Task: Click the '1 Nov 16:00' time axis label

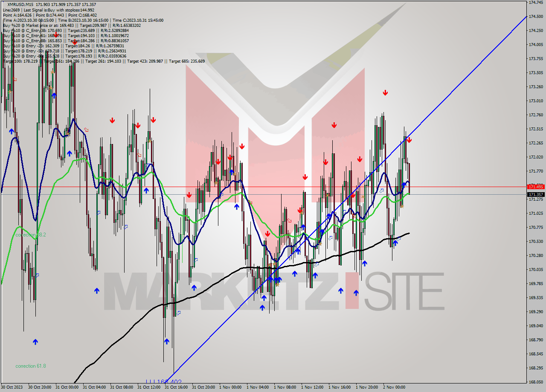Action: tap(340, 388)
